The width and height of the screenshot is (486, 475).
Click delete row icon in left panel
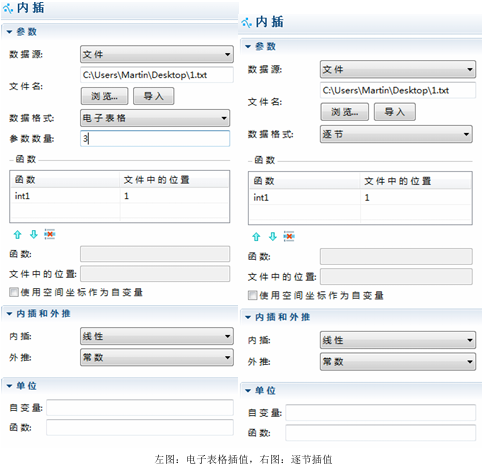(x=50, y=234)
